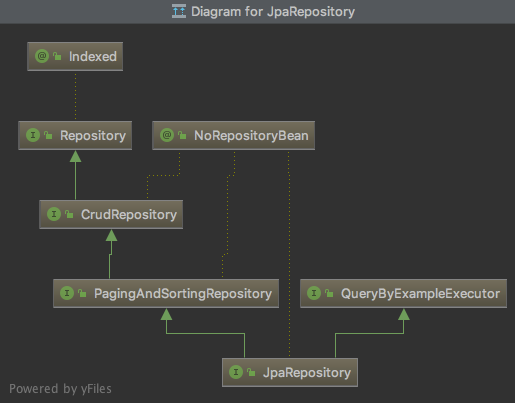Click the public lock icon on Indexed node
Viewport: 515px width, 403px height.
tap(57, 56)
